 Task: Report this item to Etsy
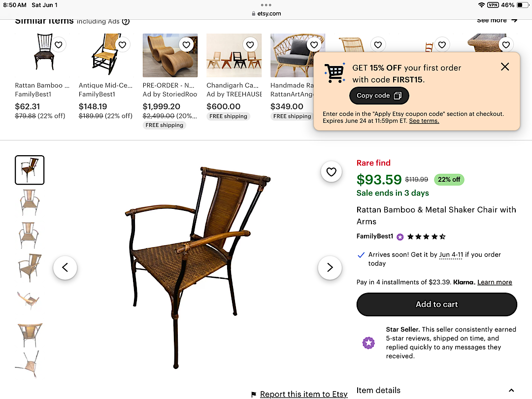click(303, 394)
